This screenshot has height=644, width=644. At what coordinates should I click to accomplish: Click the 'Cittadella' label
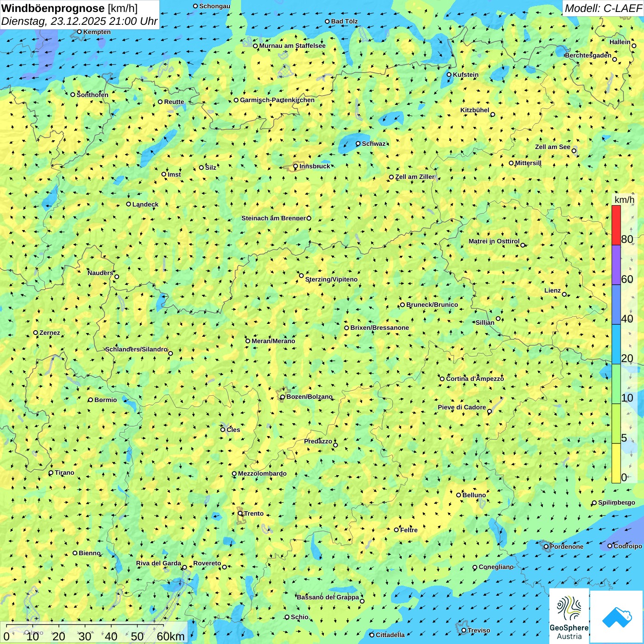[390, 635]
